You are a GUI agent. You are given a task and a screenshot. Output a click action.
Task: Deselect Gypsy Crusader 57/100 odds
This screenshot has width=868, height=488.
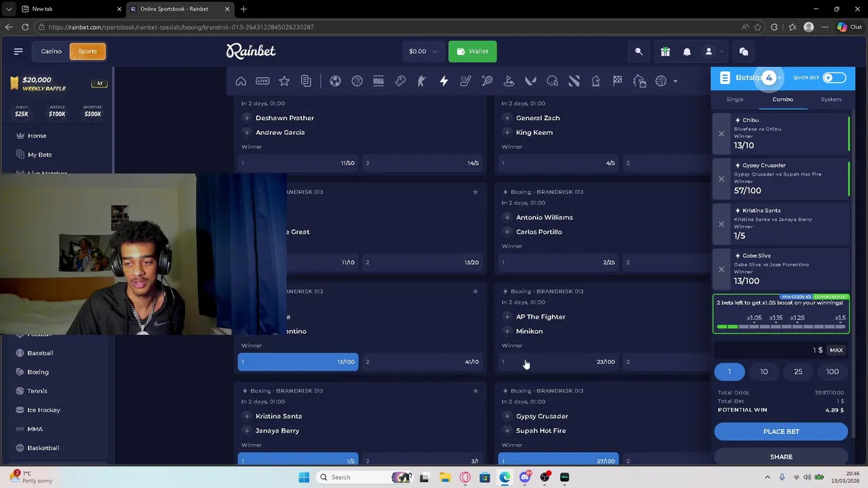[558, 460]
